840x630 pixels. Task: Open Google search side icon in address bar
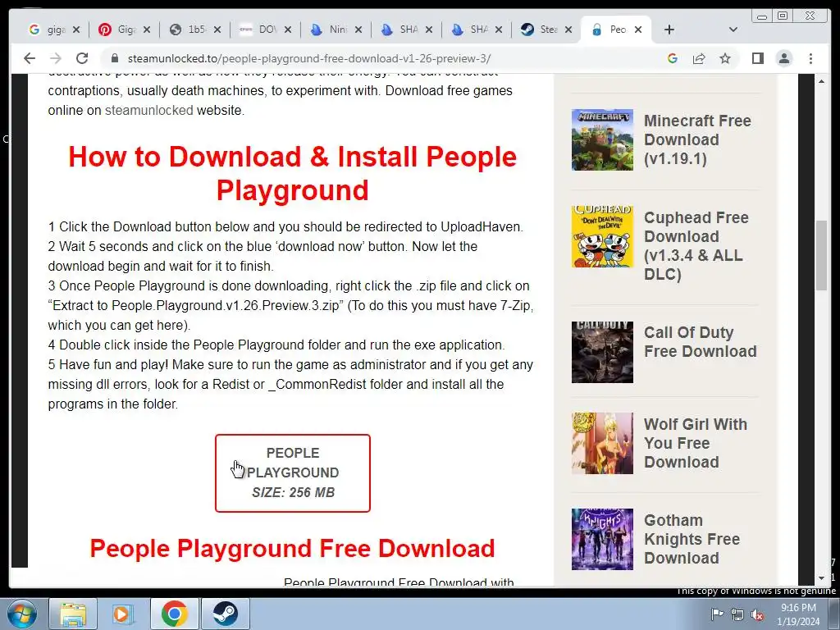pyautogui.click(x=673, y=58)
